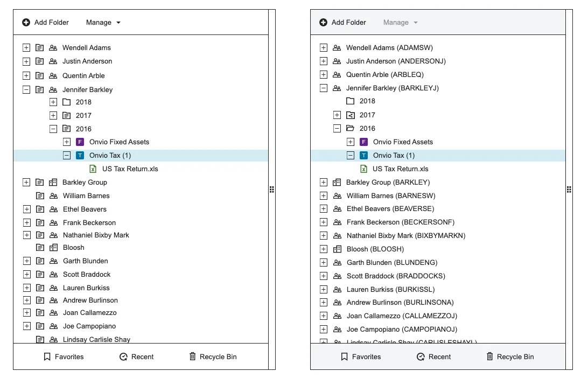The height and width of the screenshot is (385, 588).
Task: Open the Manage dropdown in left panel
Action: (103, 23)
